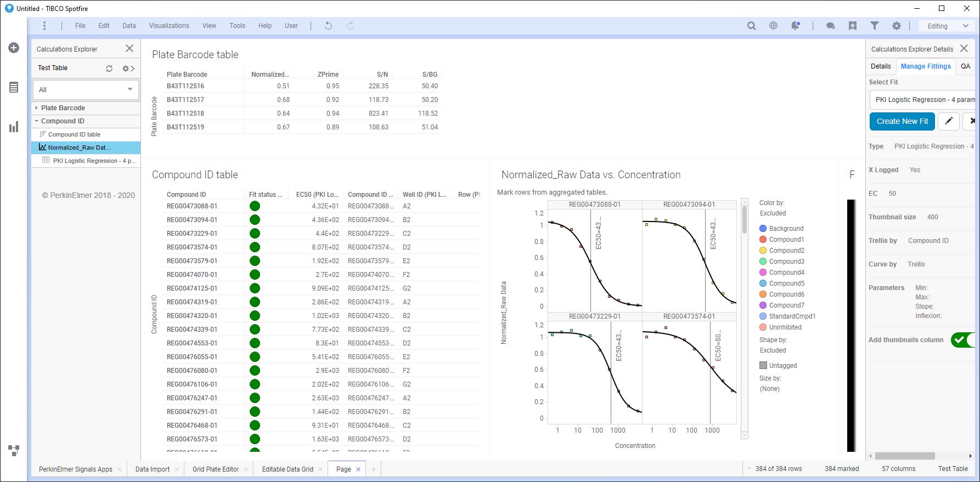Screen dimensions: 980x482
Task: Select PKI Logistic Regression tree item
Action: tap(94, 161)
